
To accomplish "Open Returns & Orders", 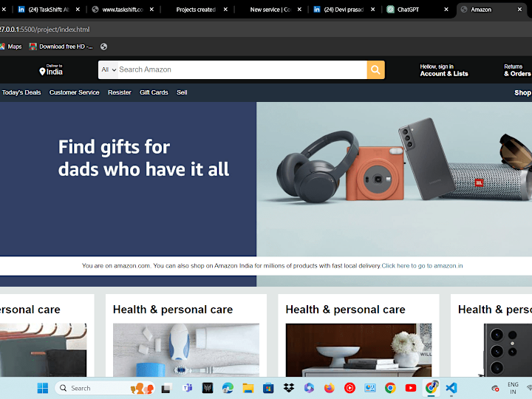I will click(x=517, y=70).
